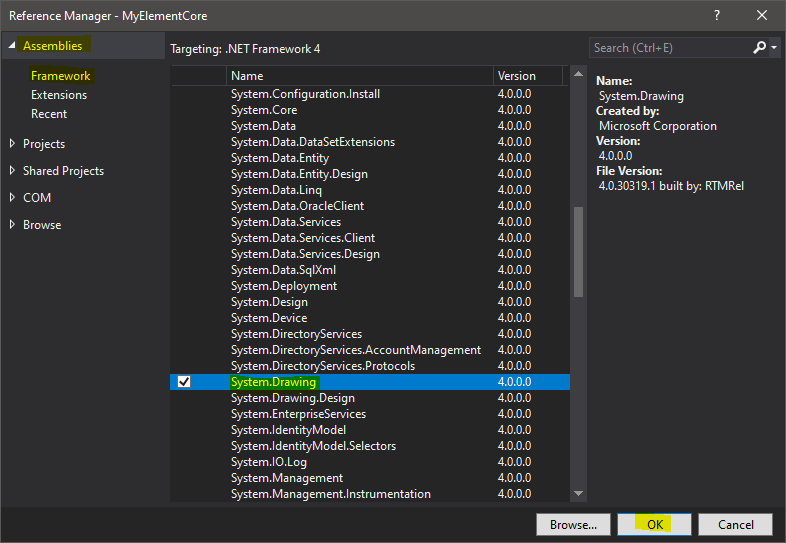Click the scrollbar down arrow

click(578, 493)
